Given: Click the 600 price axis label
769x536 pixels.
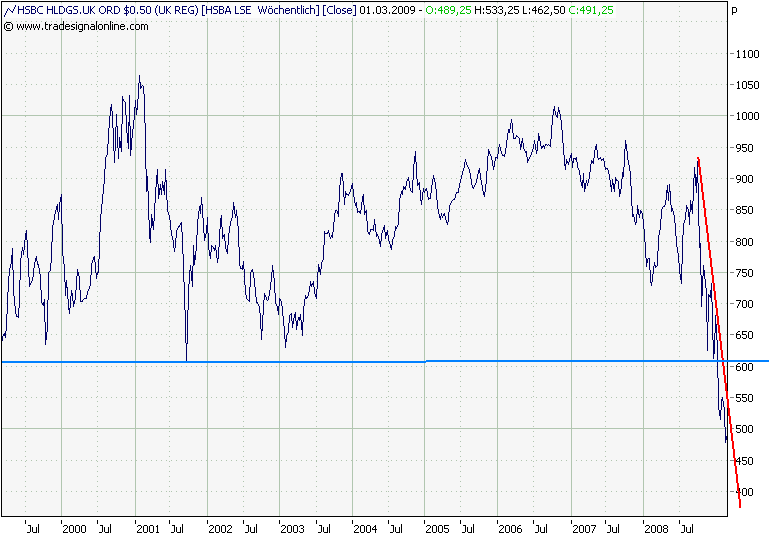Looking at the screenshot, I should pos(744,367).
